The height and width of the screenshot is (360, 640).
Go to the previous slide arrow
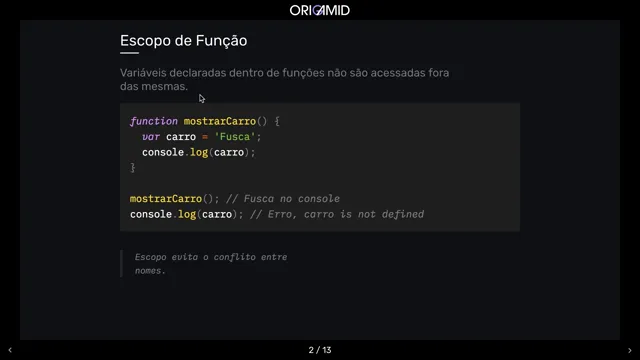(10, 350)
